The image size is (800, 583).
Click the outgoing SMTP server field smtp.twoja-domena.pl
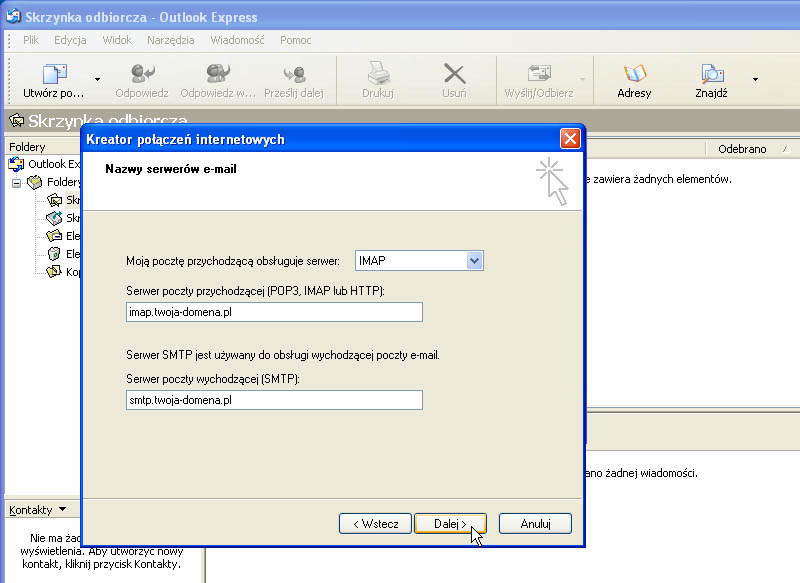coord(274,400)
